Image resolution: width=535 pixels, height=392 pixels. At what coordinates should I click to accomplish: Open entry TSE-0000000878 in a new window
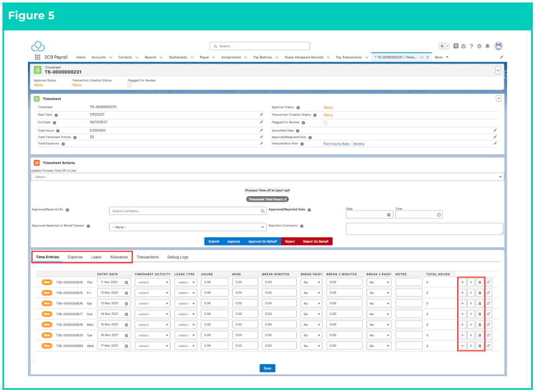pos(488,325)
